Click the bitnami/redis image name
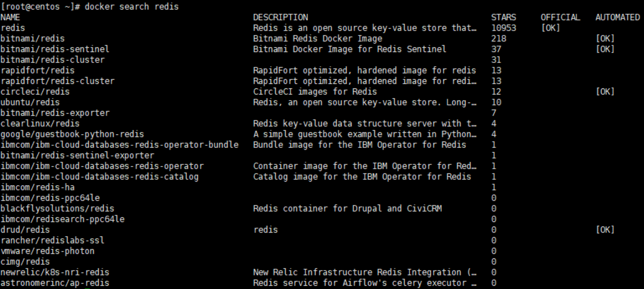644x289 pixels. [x=33, y=38]
